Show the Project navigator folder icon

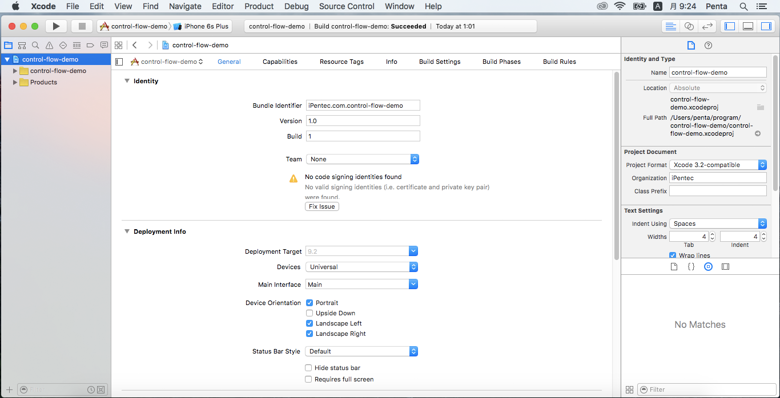[8, 45]
